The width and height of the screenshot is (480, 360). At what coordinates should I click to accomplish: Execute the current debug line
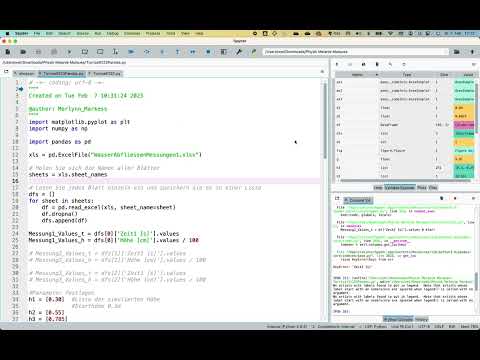click(147, 52)
